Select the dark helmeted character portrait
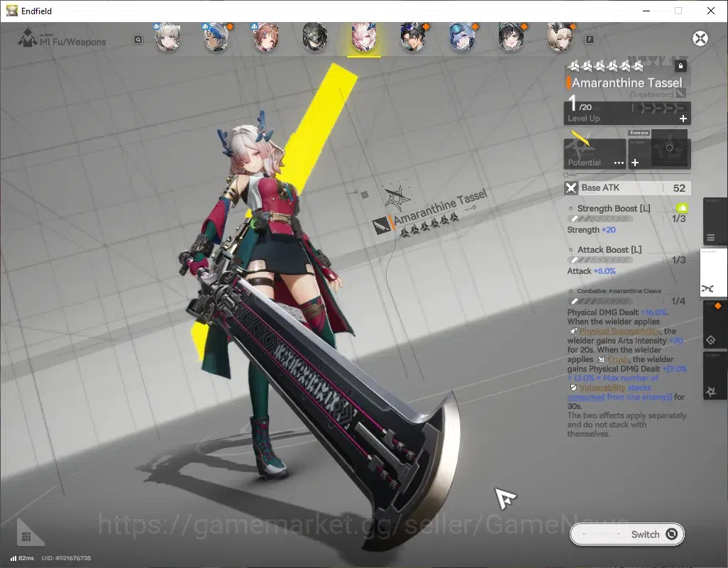Screen dimensions: 728x568 315,37
